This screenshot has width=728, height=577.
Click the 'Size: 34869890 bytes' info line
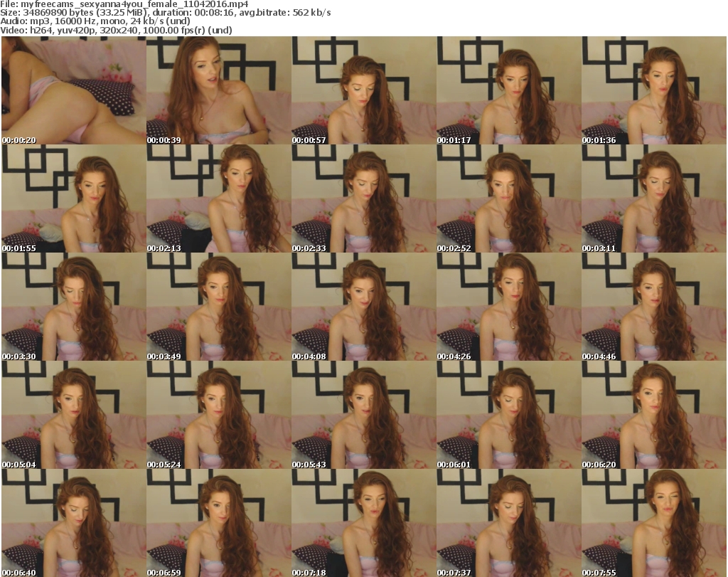point(165,13)
